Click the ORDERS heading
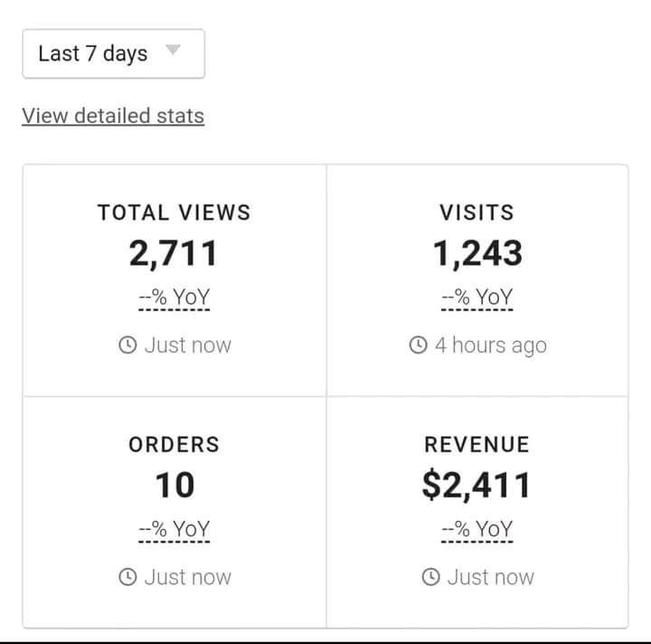Viewport: 651px width, 644px height. click(x=175, y=444)
